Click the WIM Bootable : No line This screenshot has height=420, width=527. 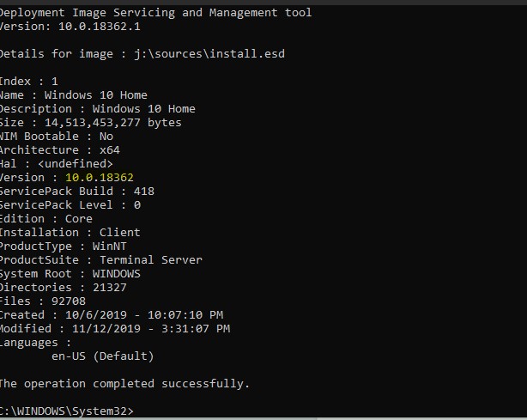57,137
